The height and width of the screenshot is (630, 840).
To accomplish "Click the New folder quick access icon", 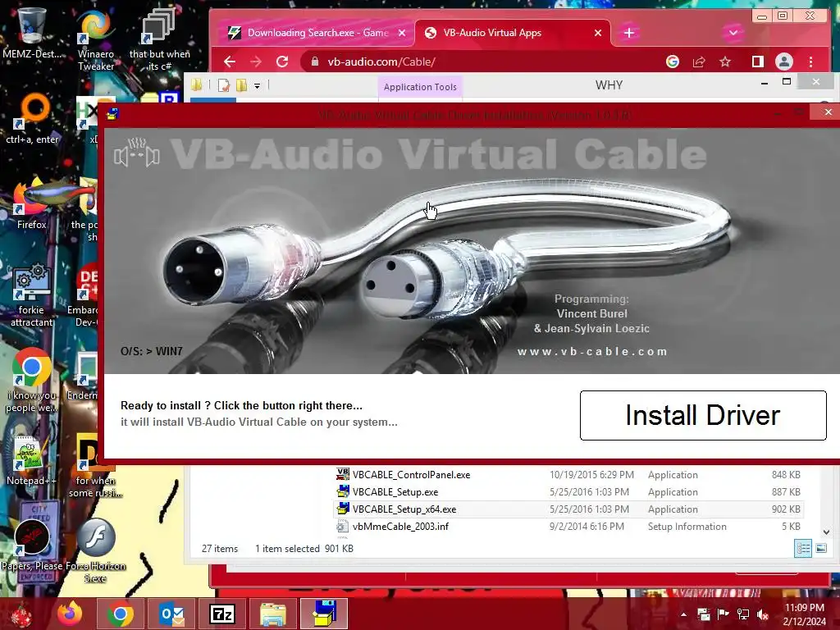I will [242, 84].
